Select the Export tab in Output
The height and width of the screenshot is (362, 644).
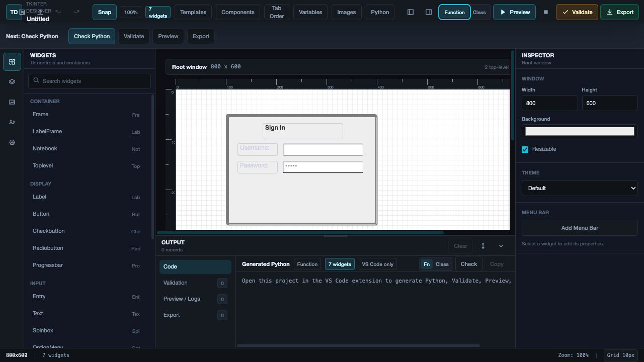point(195,315)
